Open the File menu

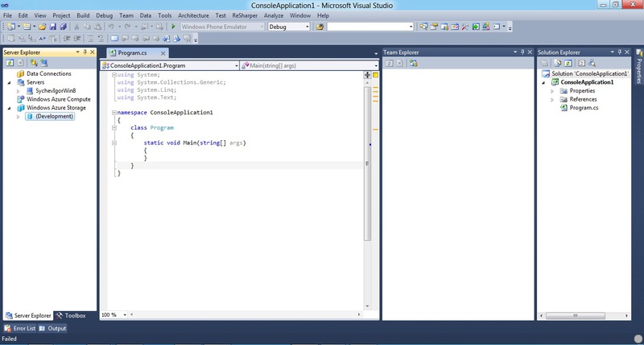point(7,15)
